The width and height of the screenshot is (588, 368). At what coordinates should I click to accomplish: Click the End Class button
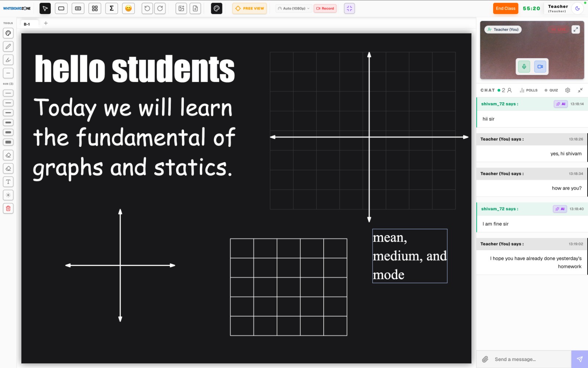506,8
